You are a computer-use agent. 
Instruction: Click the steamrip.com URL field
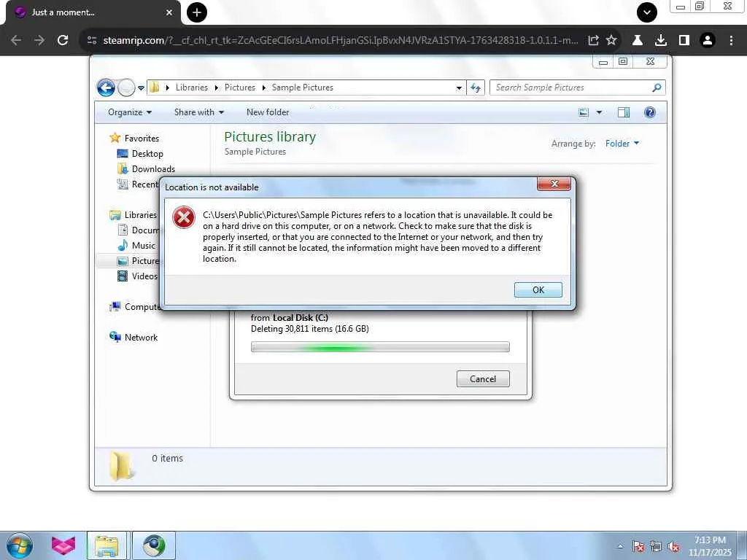click(x=341, y=41)
